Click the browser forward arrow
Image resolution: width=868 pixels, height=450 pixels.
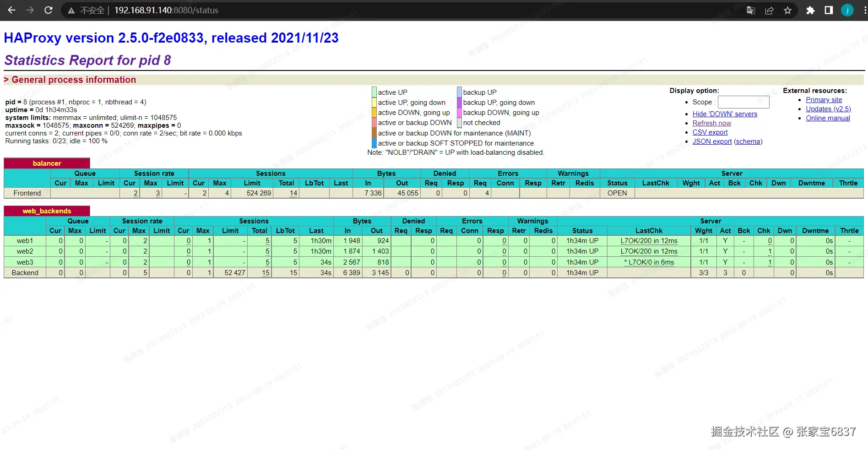pyautogui.click(x=30, y=10)
